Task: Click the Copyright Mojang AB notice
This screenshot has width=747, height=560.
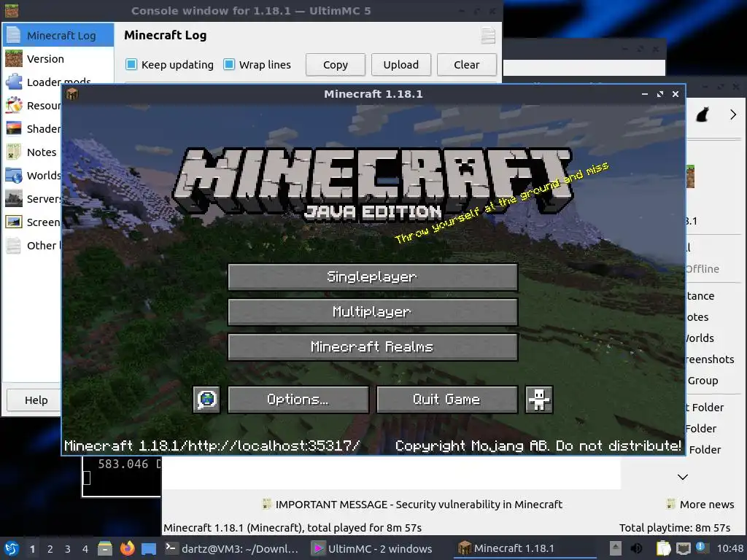Action: pos(538,446)
